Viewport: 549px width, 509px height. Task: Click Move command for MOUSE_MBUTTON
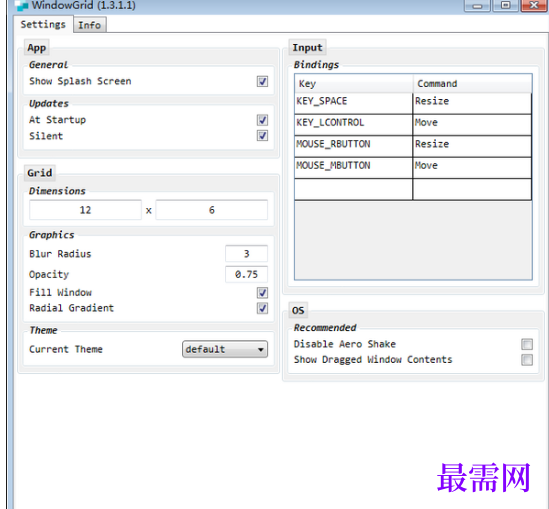pos(472,168)
